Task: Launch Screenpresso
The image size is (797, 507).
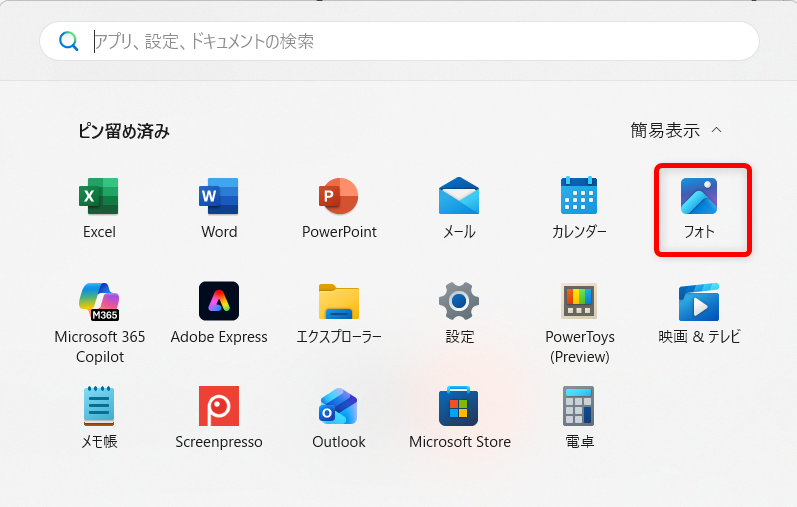Action: coord(219,418)
